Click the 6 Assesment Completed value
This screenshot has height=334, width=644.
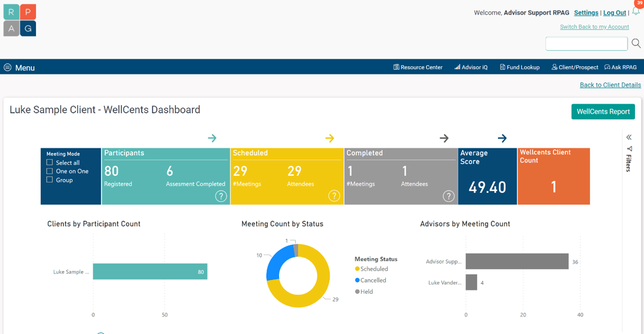[x=170, y=172]
